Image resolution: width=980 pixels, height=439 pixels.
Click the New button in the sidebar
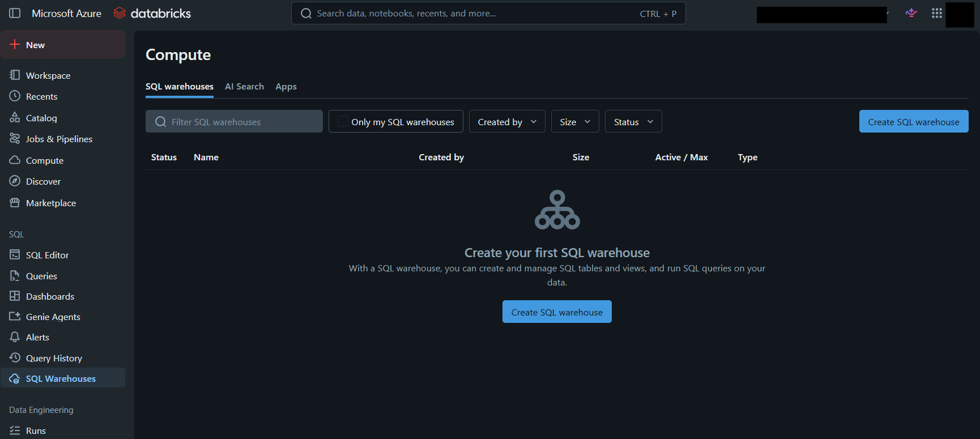pos(63,45)
